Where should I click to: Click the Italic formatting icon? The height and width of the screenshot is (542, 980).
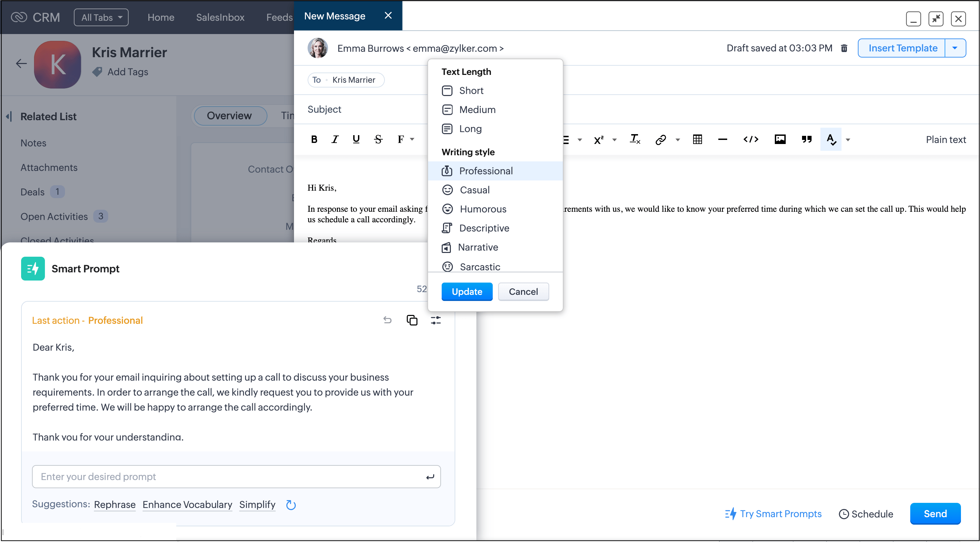pyautogui.click(x=334, y=139)
